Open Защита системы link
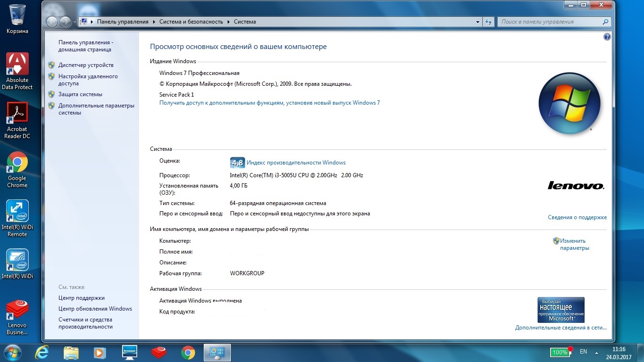644x362 pixels. (80, 94)
